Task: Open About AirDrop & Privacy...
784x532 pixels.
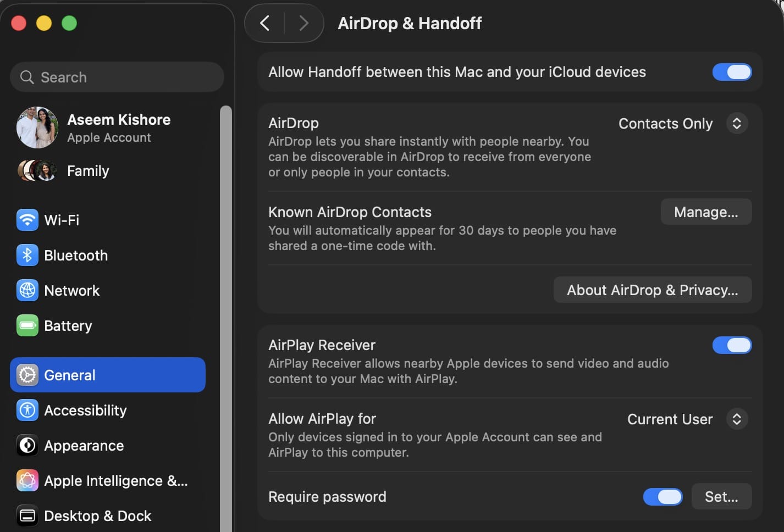Action: [x=653, y=290]
